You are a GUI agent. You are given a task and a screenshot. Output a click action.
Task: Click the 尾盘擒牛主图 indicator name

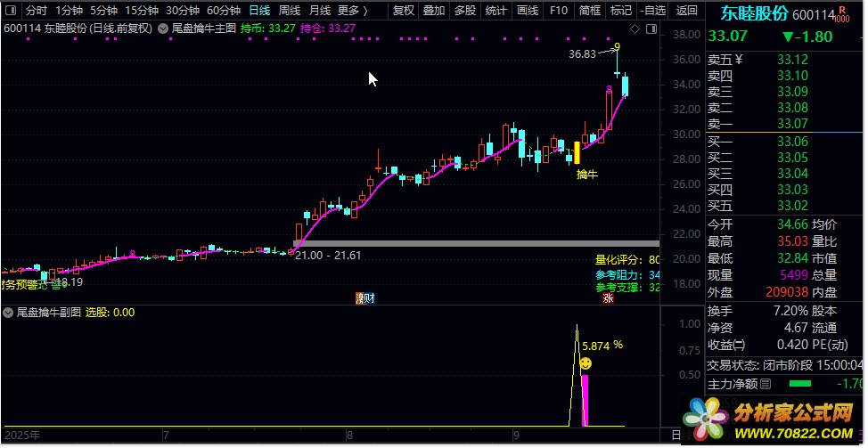(203, 29)
